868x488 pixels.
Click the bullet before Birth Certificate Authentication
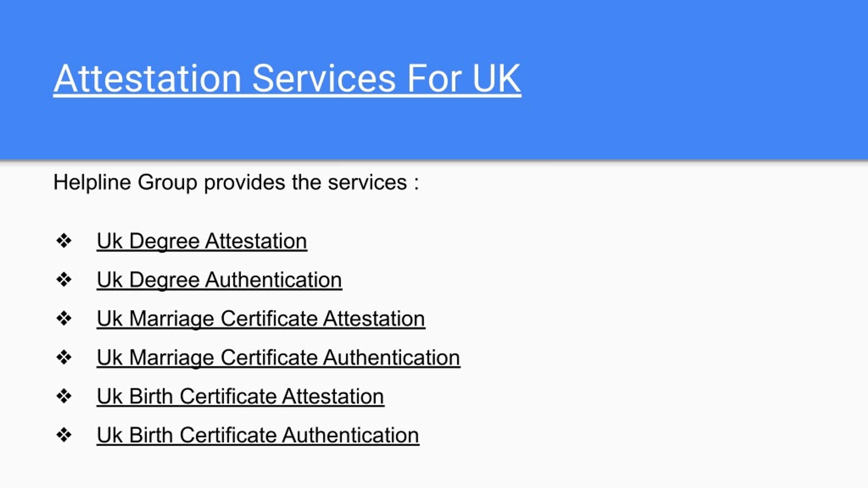tap(64, 435)
